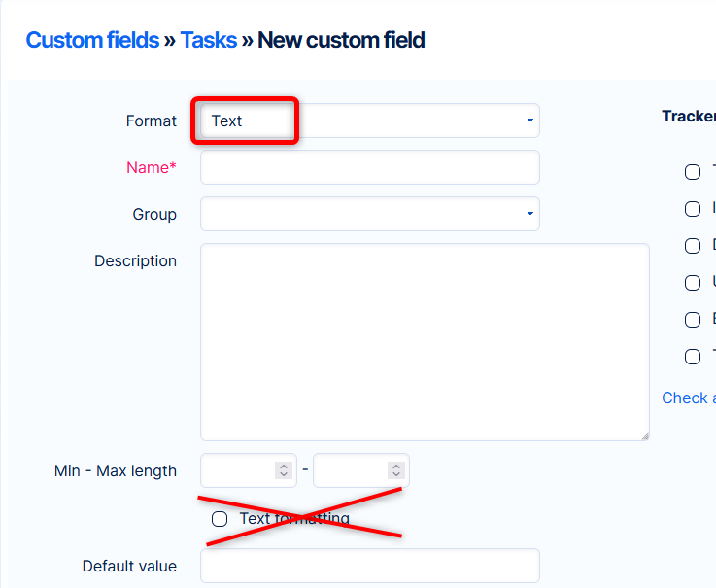Viewport: 716px width, 588px height.
Task: Click inside the Description text area
Action: pos(425,342)
